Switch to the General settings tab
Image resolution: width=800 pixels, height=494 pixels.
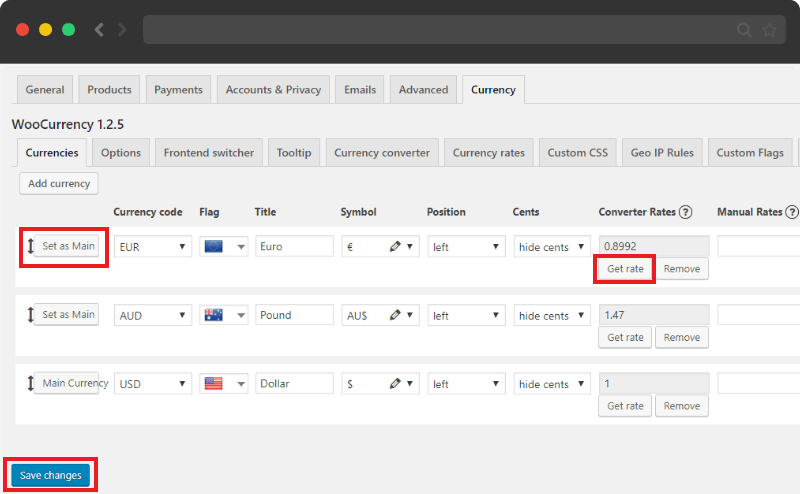click(45, 89)
